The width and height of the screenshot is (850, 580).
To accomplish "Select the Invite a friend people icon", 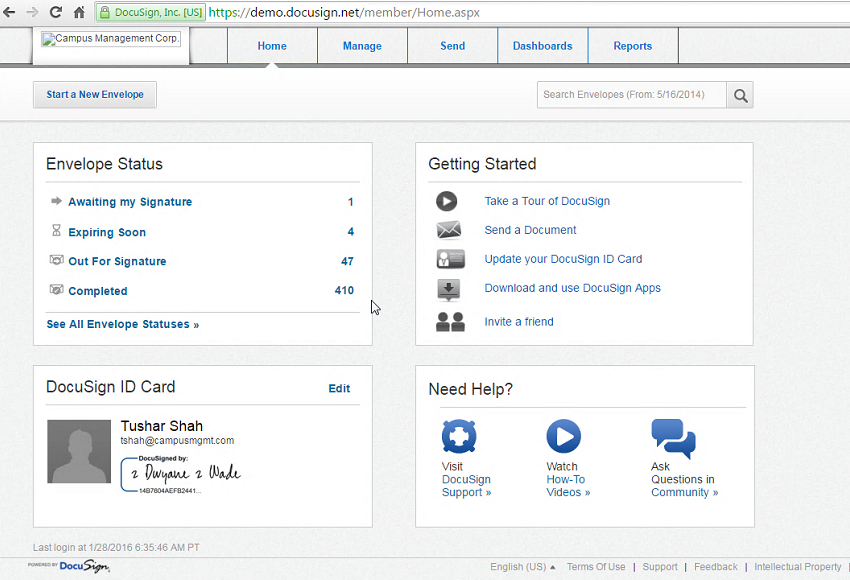I will point(449,321).
